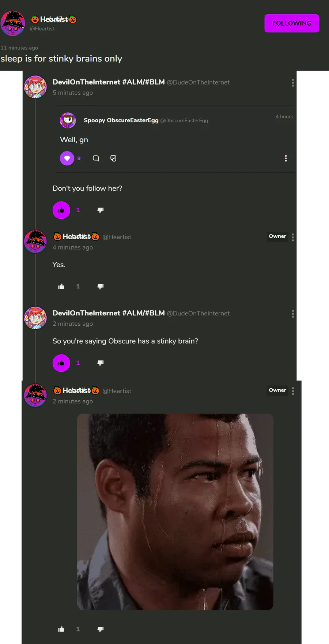
Task: Open the comment icon on quoted 'Well, gn' post
Action: click(96, 158)
